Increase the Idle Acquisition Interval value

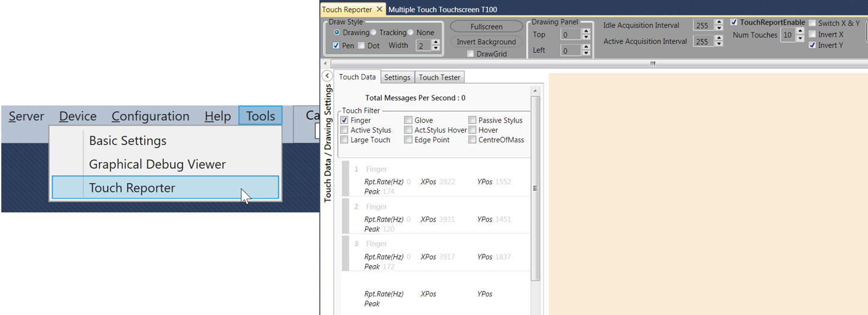point(719,22)
